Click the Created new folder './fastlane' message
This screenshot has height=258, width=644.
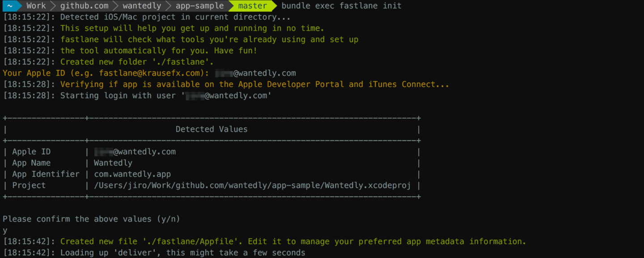(137, 62)
